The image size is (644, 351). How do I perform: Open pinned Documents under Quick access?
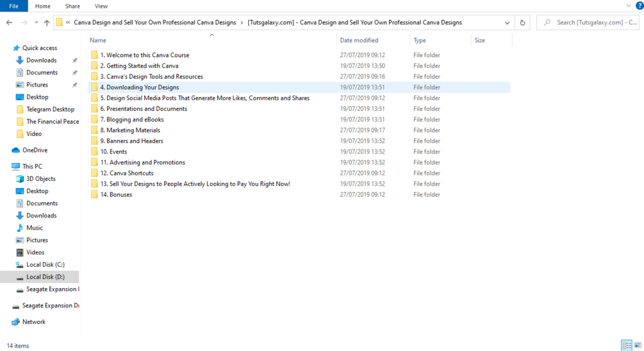click(x=42, y=73)
